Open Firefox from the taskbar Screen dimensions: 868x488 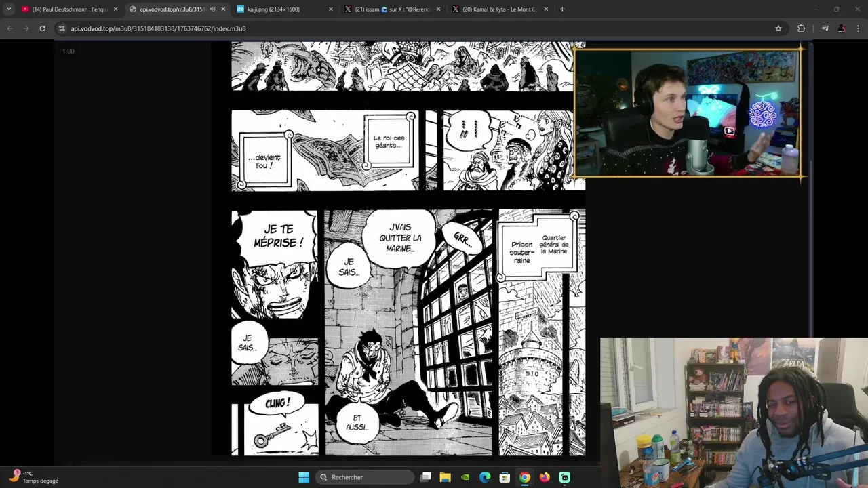coord(545,477)
